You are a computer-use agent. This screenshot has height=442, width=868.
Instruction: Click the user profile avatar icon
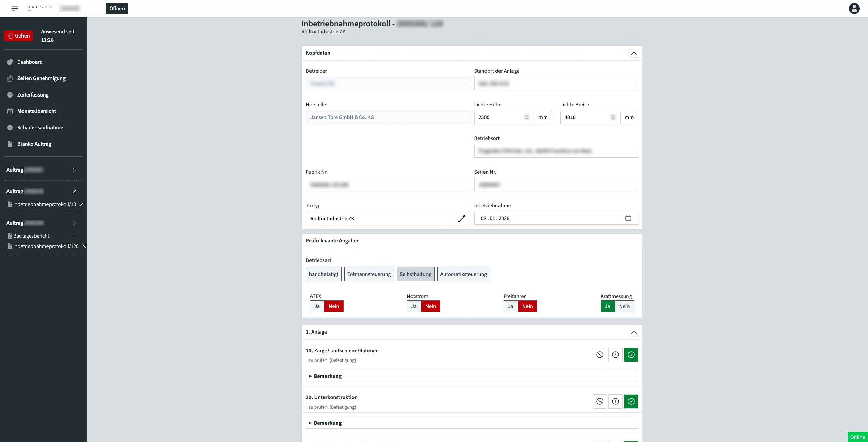click(x=854, y=9)
